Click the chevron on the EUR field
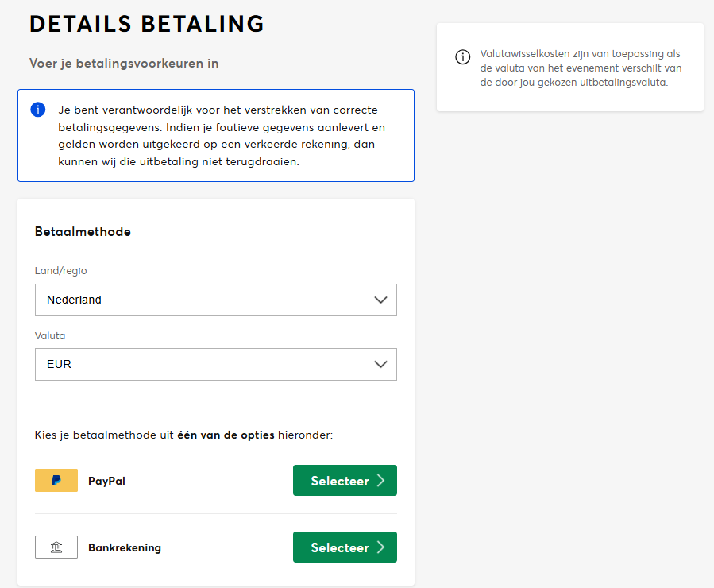Viewport: 714px width, 588px height. [380, 365]
